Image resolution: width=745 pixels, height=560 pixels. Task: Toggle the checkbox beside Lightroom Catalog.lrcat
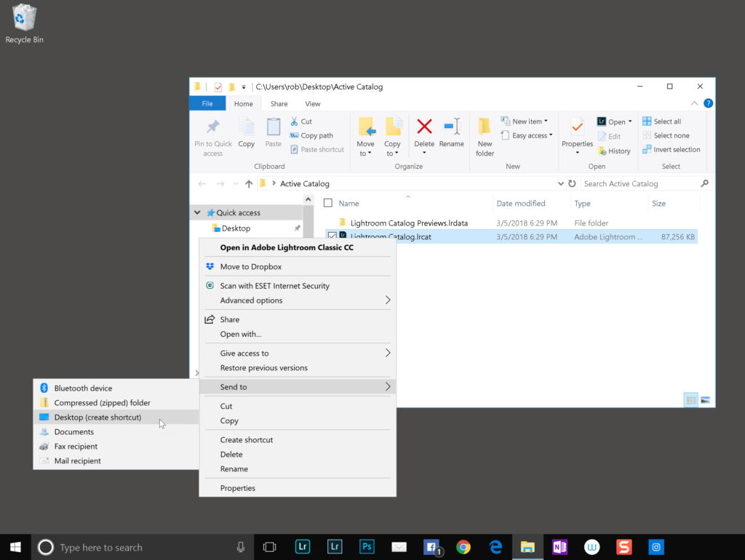[332, 236]
